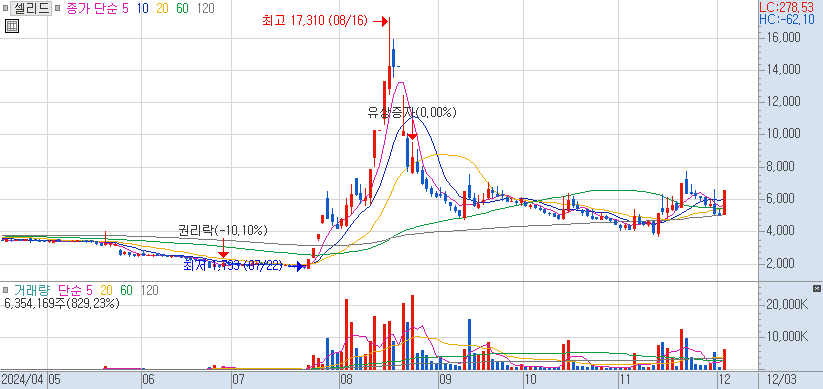Click the grid table icon below 셀리드

click(x=12, y=26)
